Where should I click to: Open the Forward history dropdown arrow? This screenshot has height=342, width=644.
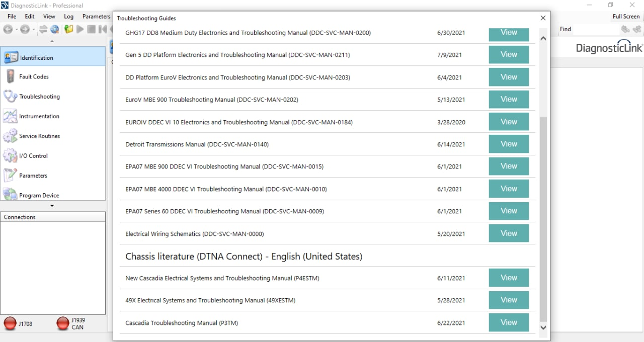coord(33,29)
